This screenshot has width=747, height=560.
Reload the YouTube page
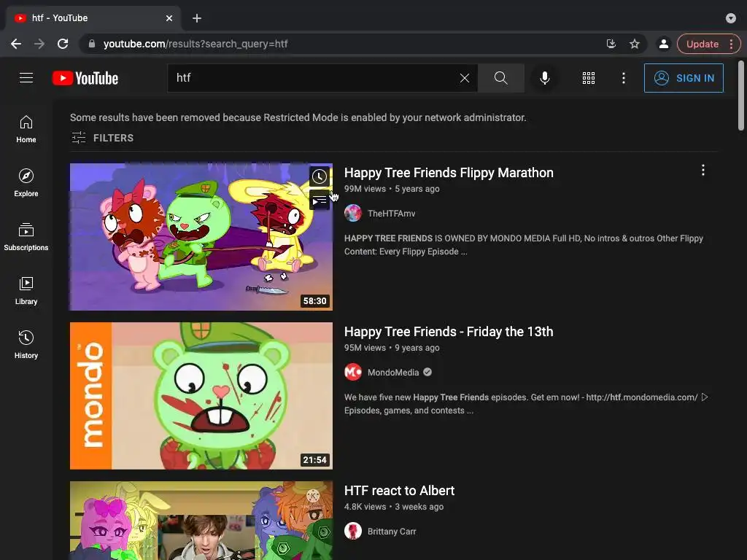click(x=63, y=44)
